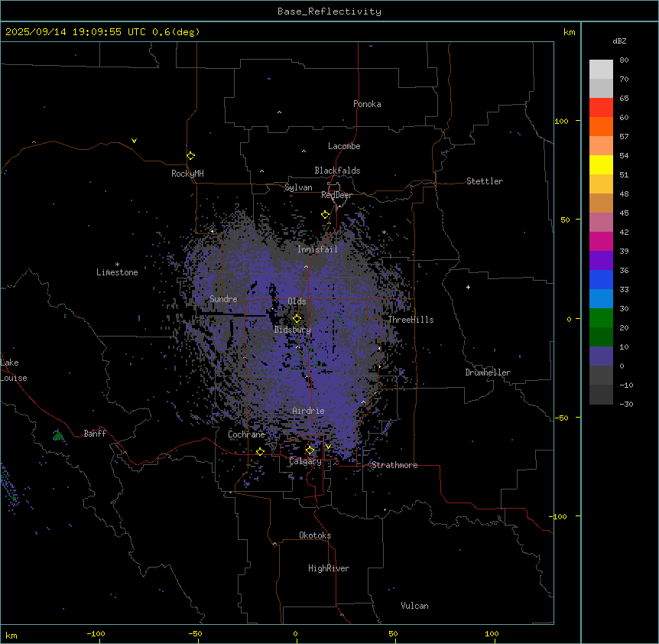Select the yellow diamond marker south of RedDeer
This screenshot has height=644, width=659.
tap(326, 215)
